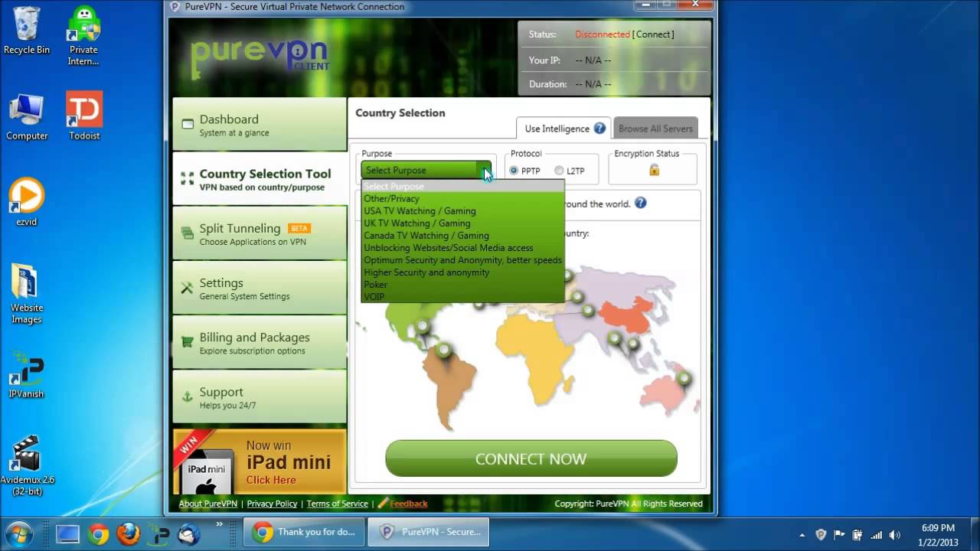Launch Todoist from the desktop
This screenshot has width=980, height=551.
(x=83, y=116)
